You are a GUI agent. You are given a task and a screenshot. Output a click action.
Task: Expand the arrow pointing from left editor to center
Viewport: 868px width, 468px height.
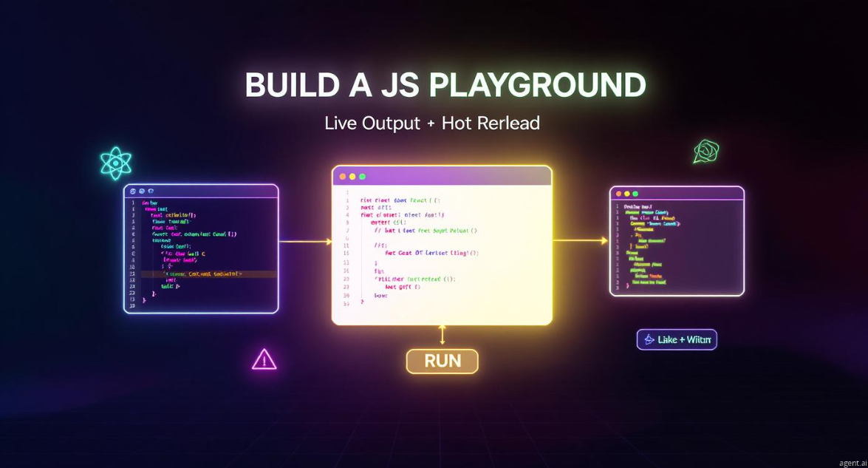[x=305, y=240]
